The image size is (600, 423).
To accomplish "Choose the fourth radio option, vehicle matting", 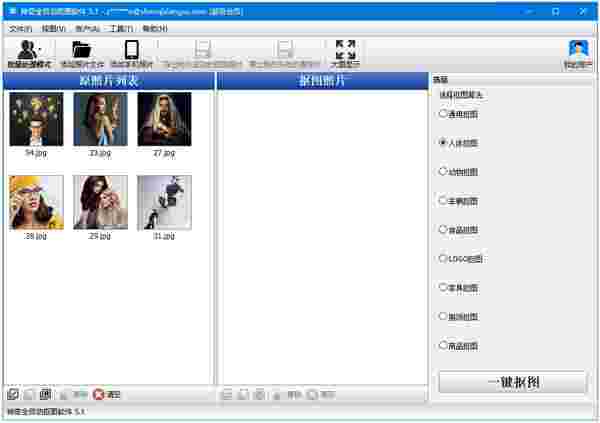I will coord(443,200).
